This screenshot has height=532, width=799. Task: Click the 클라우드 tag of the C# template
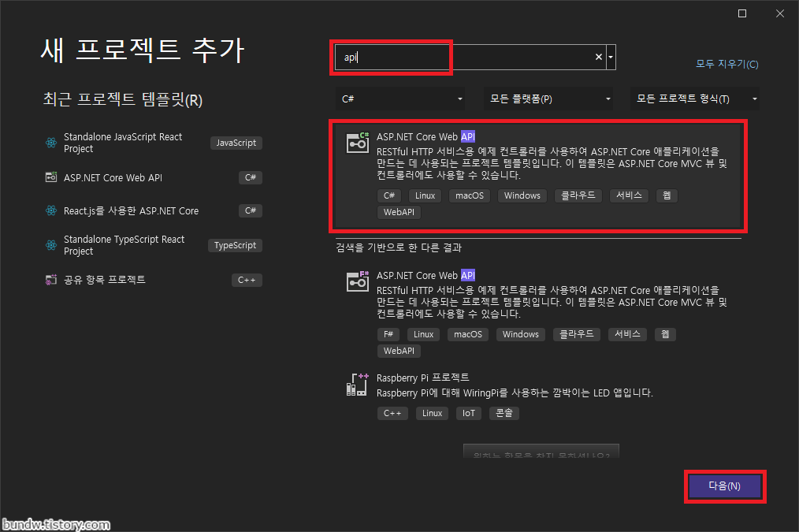578,195
